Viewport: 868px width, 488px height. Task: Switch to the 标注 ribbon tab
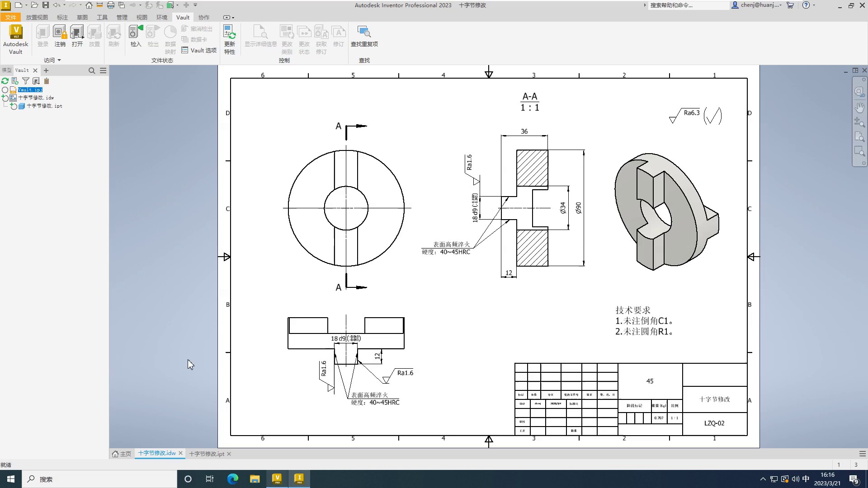[62, 17]
